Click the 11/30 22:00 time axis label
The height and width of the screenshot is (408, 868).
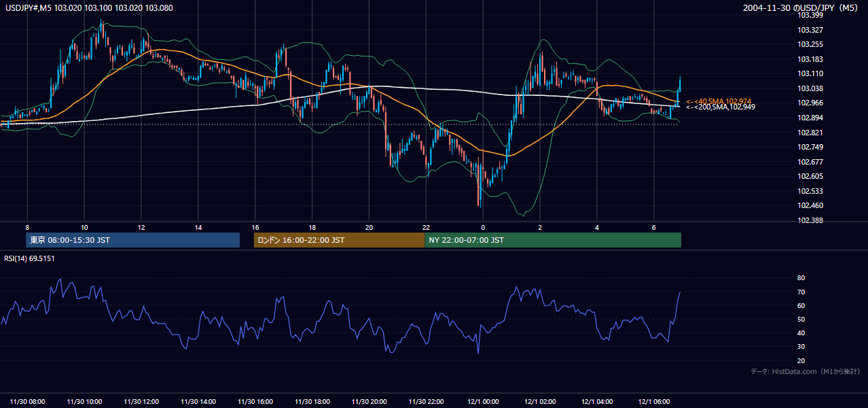[427, 401]
